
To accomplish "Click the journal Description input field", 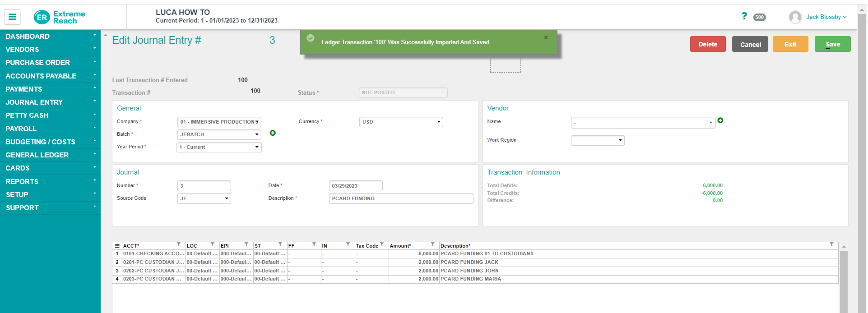I will click(x=401, y=198).
